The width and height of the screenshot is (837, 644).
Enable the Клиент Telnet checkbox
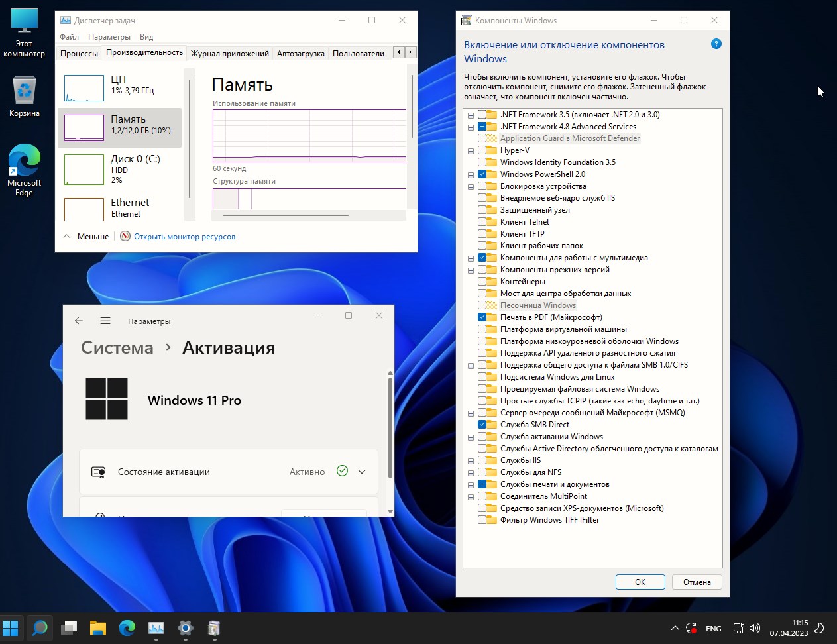pos(482,222)
